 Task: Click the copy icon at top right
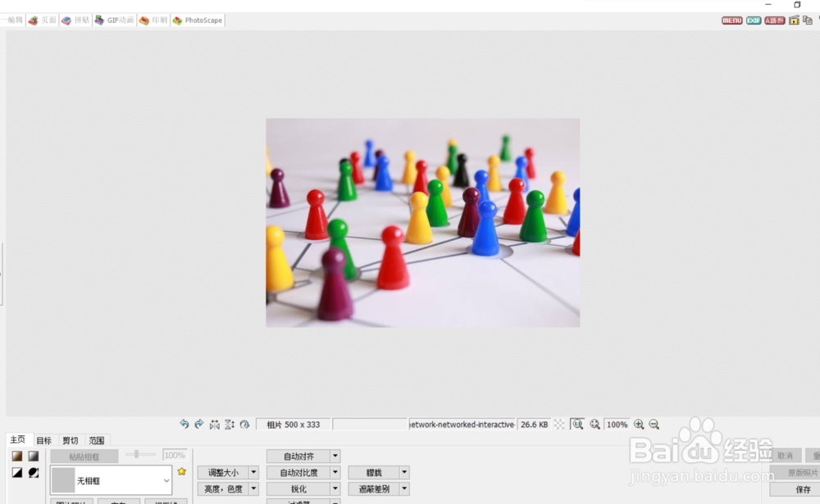[808, 20]
